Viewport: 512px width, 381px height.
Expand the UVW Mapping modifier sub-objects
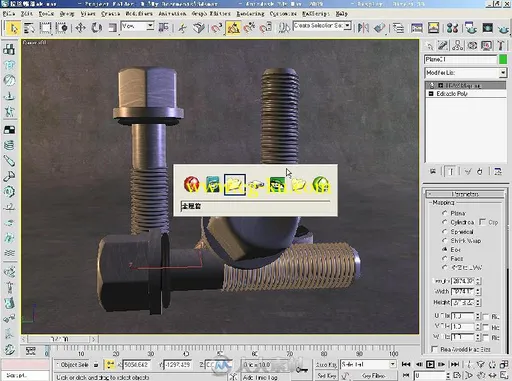coord(440,85)
